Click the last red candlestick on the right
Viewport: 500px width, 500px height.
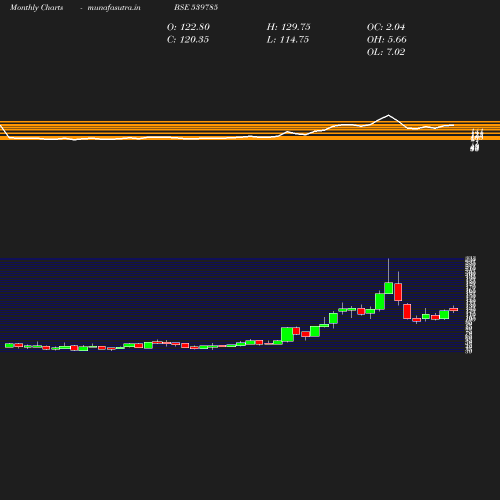(454, 309)
